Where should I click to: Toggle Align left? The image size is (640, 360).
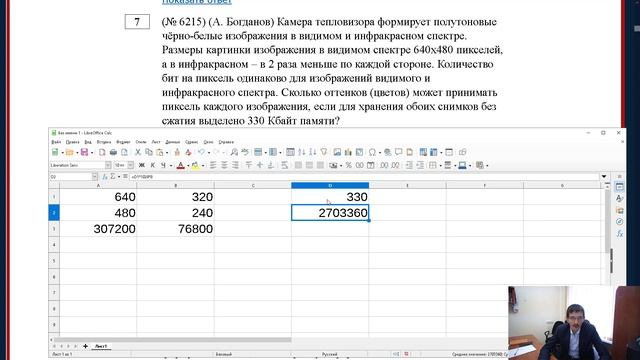tap(213, 165)
